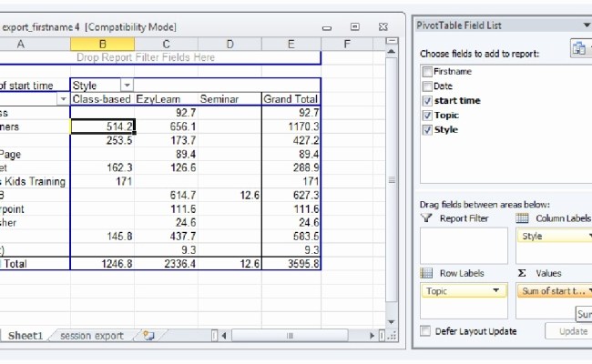Select the cell containing 253.5

click(x=102, y=140)
